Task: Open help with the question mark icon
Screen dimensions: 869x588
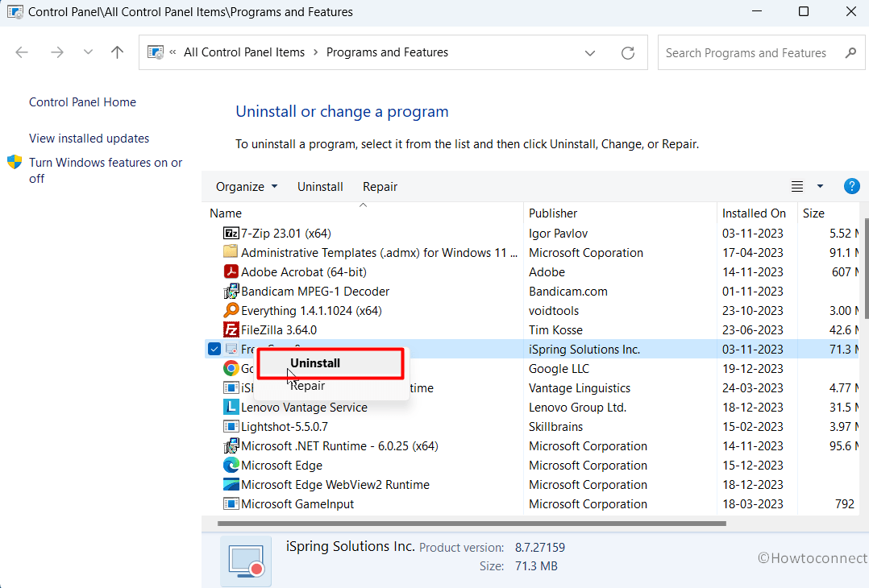Action: click(x=851, y=187)
